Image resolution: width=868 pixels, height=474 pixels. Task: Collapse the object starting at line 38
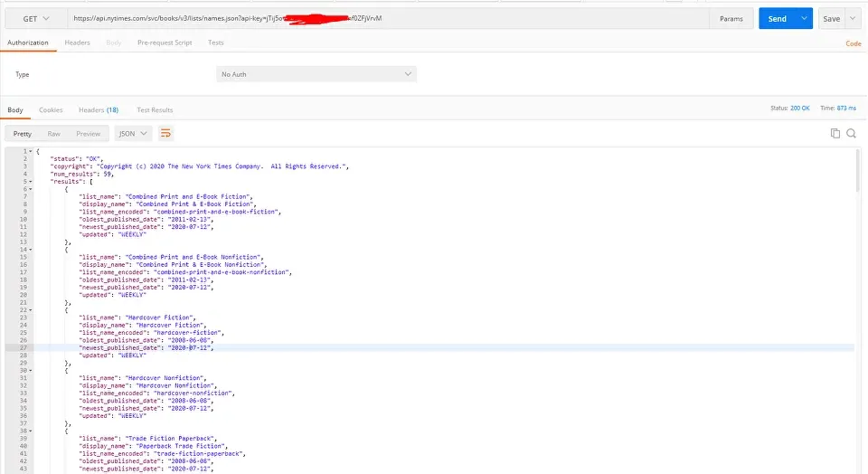click(31, 431)
